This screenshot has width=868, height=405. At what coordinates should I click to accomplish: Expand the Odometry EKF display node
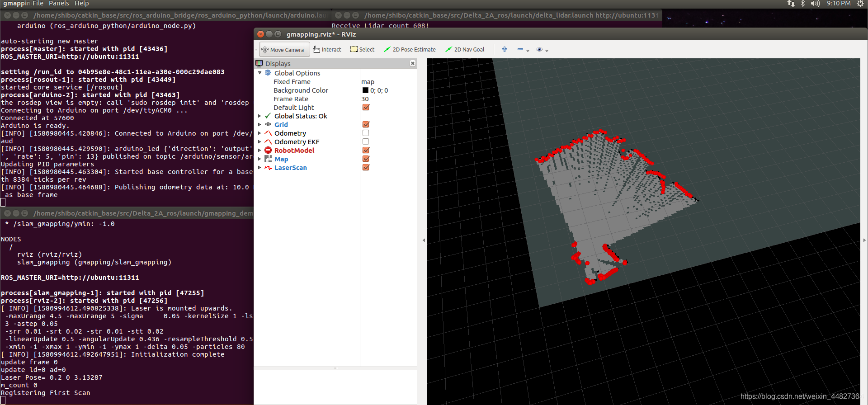coord(259,142)
